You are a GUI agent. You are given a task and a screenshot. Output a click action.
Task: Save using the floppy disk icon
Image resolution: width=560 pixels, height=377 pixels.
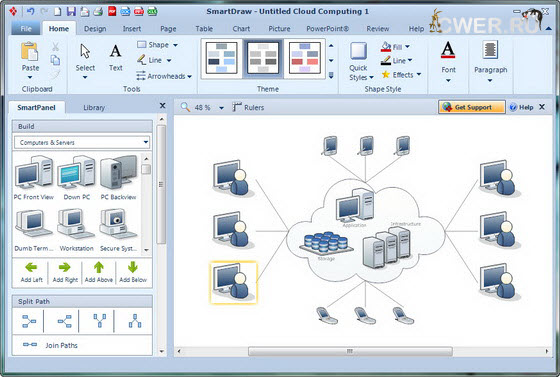71,11
